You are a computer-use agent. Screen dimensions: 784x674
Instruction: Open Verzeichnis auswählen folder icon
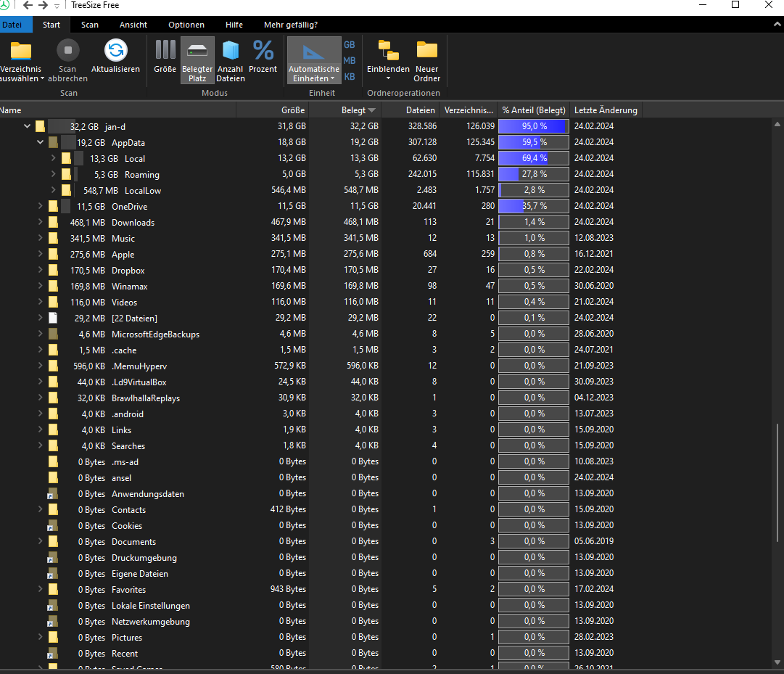(21, 51)
